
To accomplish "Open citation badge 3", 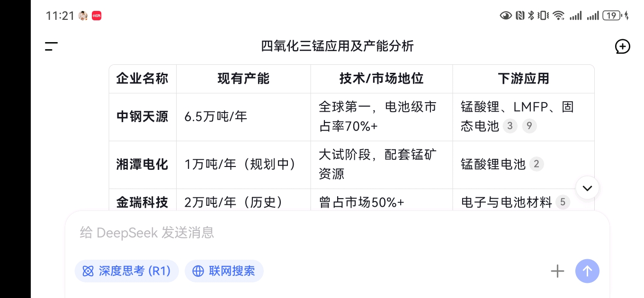I will [x=510, y=126].
